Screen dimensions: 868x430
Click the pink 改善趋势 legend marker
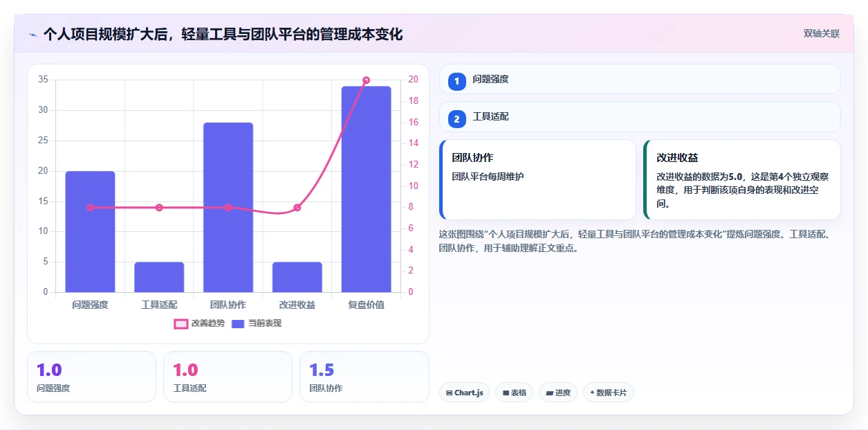181,323
